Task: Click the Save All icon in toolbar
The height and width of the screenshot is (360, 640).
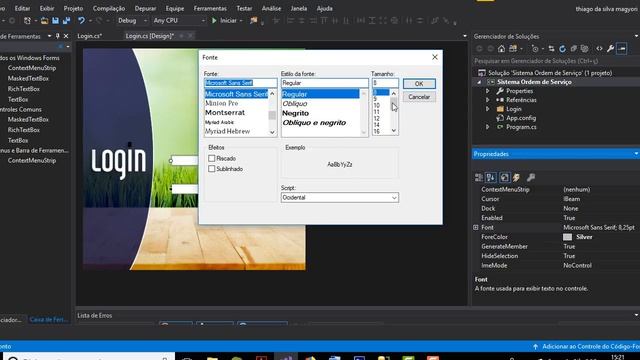Action: (66, 20)
